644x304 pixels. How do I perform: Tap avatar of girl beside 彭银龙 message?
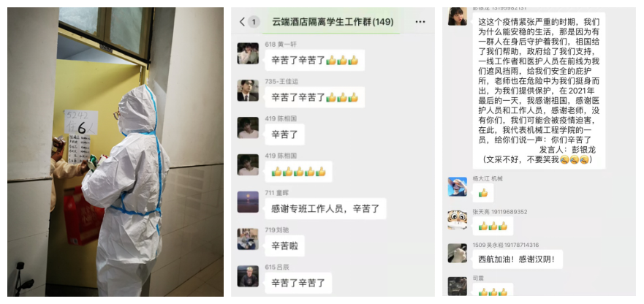pos(457,16)
